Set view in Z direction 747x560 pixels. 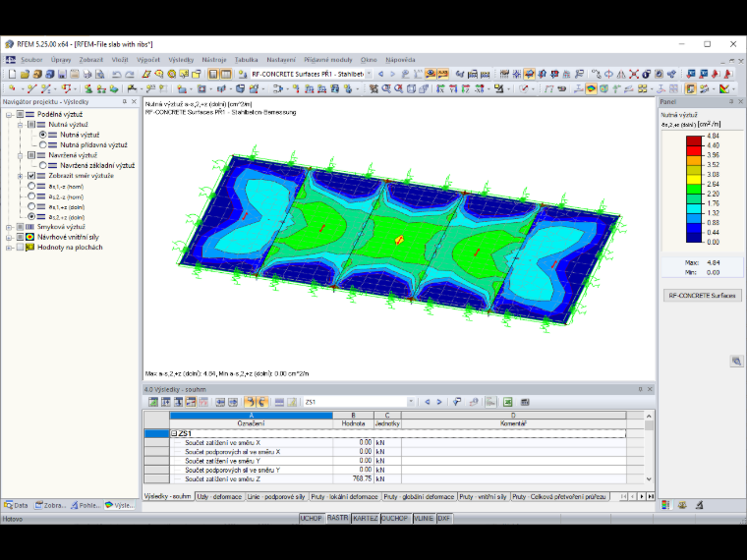pos(466,88)
